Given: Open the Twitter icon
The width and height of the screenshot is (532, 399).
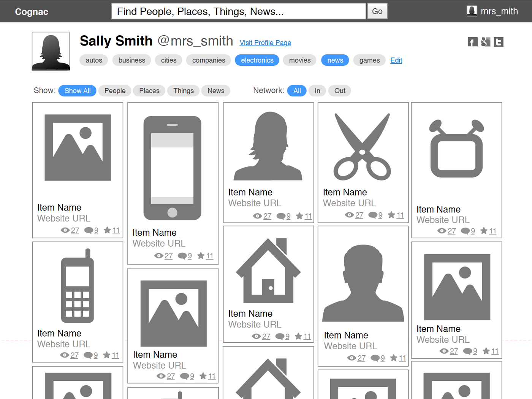Looking at the screenshot, I should click(499, 42).
